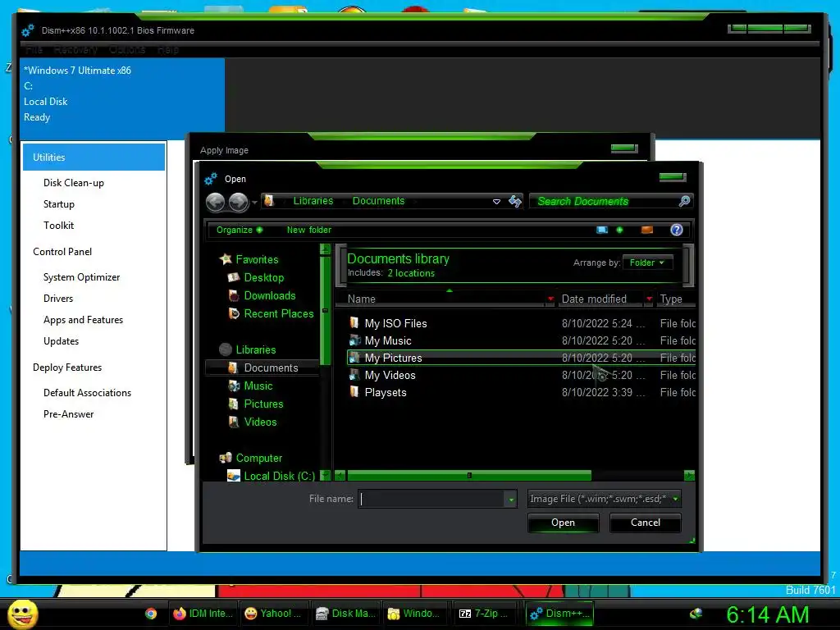This screenshot has width=840, height=630.
Task: Open System Optimizer in Dism++ sidebar
Action: (x=81, y=277)
